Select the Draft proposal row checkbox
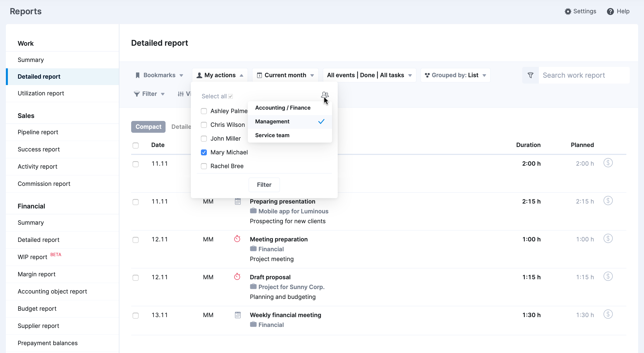The height and width of the screenshot is (353, 644). (136, 278)
